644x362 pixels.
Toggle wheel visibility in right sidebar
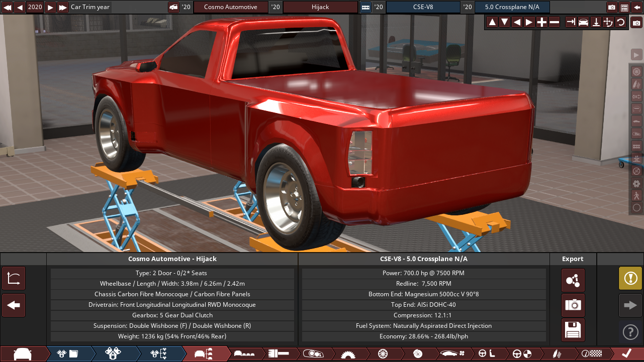click(x=636, y=72)
